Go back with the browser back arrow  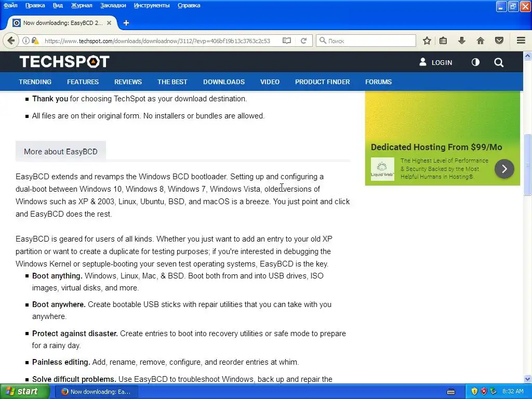(x=11, y=41)
